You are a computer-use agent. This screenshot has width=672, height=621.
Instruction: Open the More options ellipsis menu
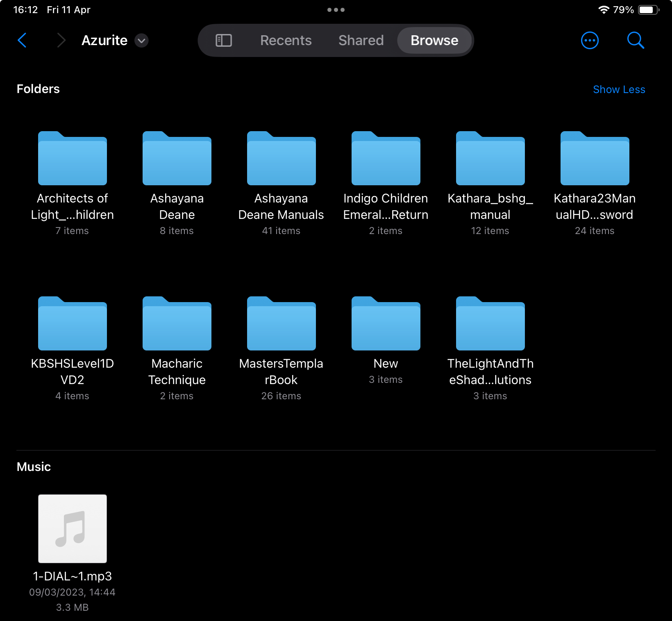click(590, 40)
